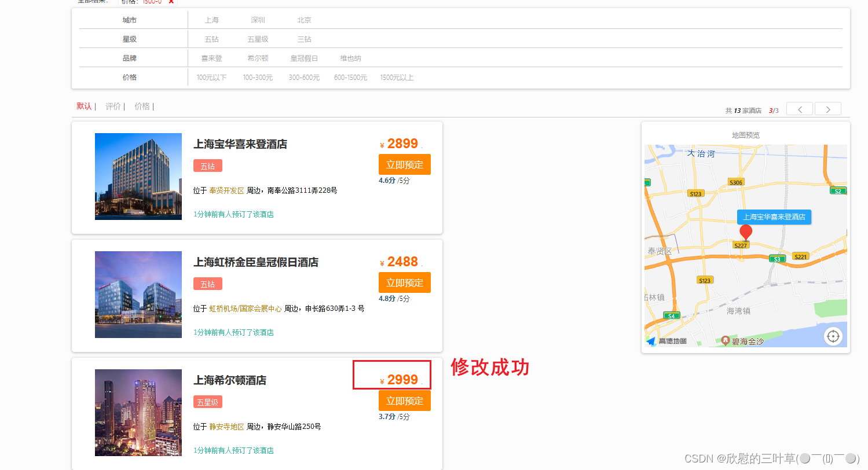Filter city by 北京
Viewport: 868px width, 470px height.
coord(305,20)
